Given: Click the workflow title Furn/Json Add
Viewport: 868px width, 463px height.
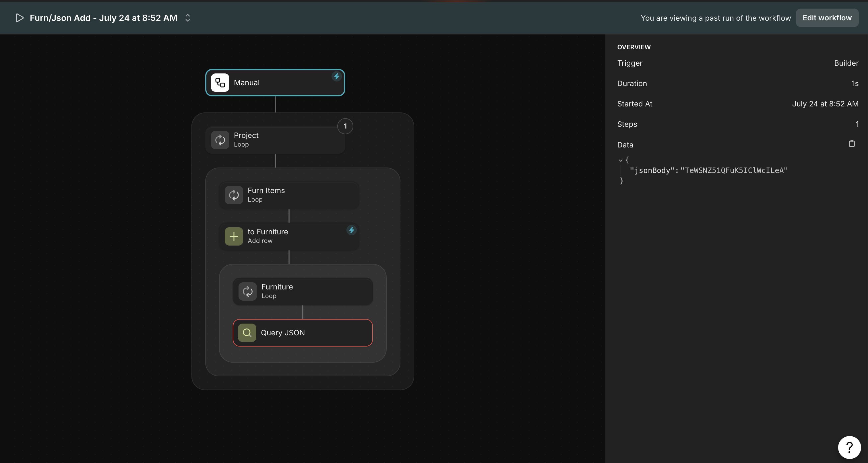Looking at the screenshot, I should click(103, 18).
